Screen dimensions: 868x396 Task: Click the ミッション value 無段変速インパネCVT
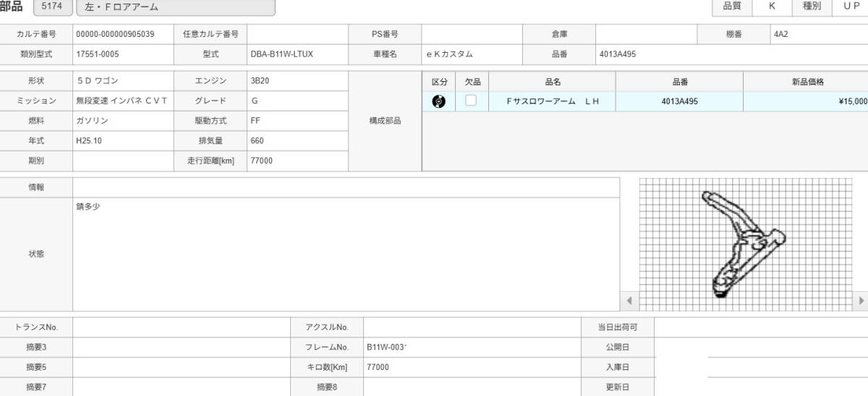coord(123,101)
